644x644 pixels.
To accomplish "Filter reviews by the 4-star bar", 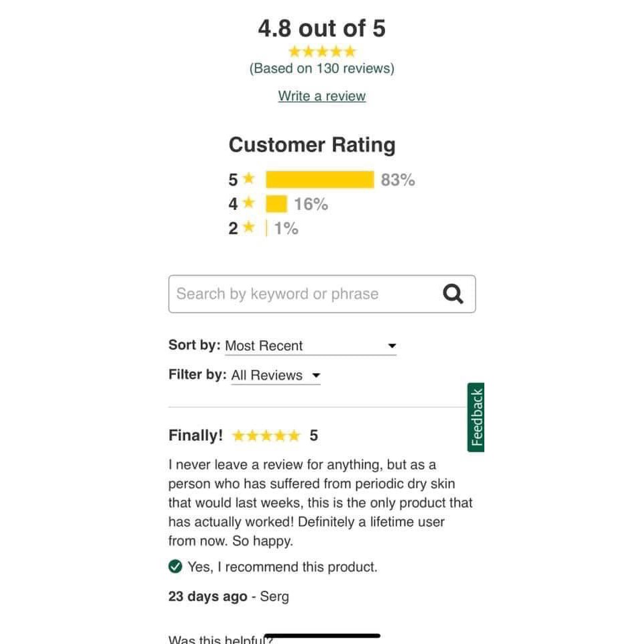I will (276, 204).
